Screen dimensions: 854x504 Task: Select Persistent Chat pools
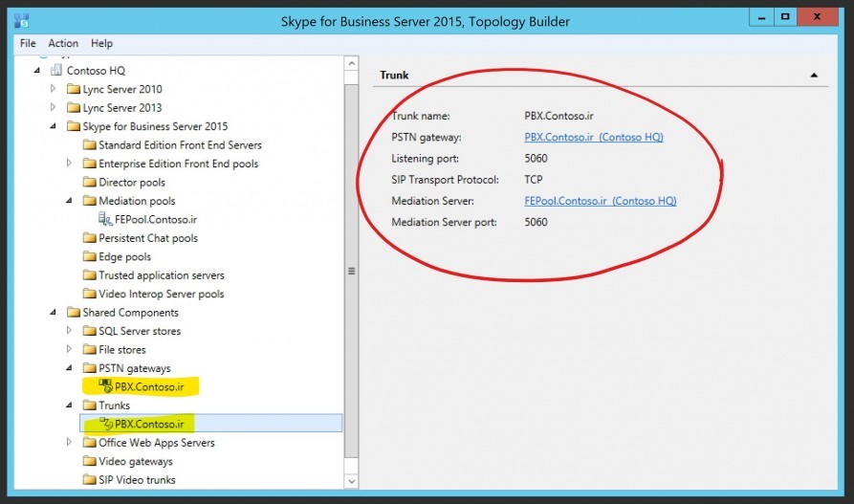(148, 238)
